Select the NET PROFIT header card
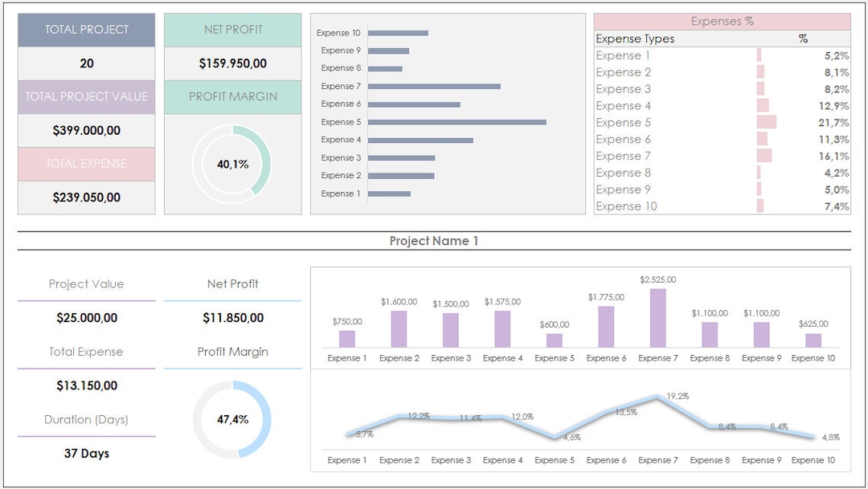The image size is (868, 489). pos(232,30)
